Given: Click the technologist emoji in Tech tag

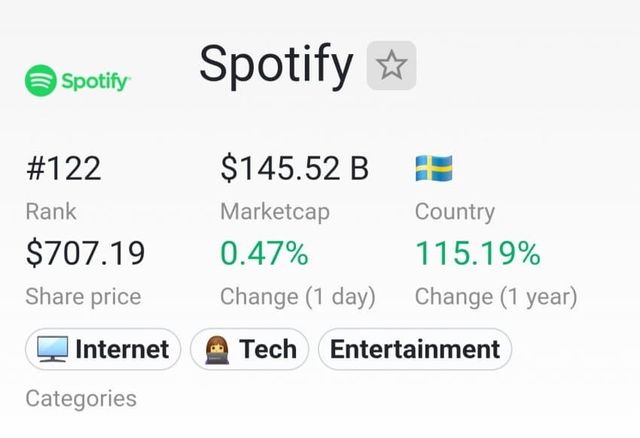Looking at the screenshot, I should (x=217, y=349).
